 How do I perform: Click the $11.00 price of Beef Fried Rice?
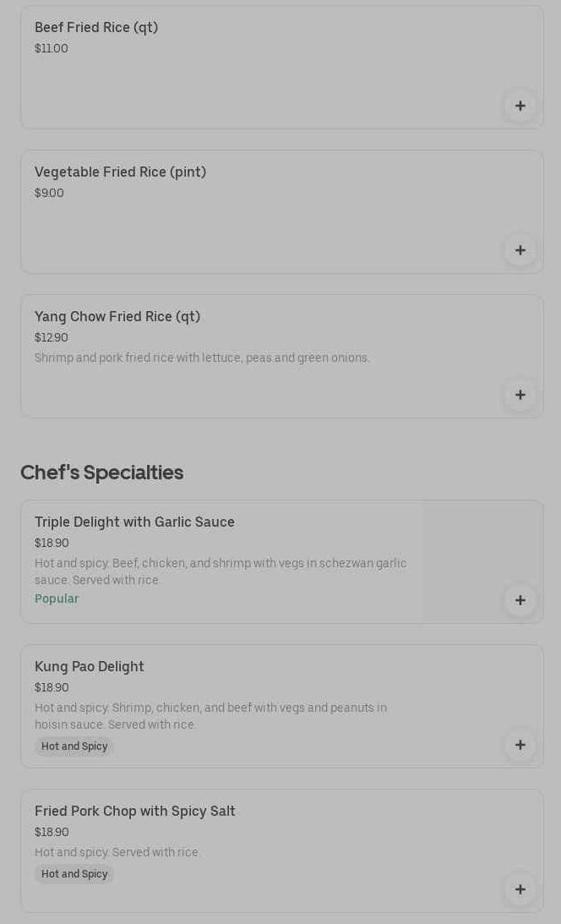[x=52, y=48]
